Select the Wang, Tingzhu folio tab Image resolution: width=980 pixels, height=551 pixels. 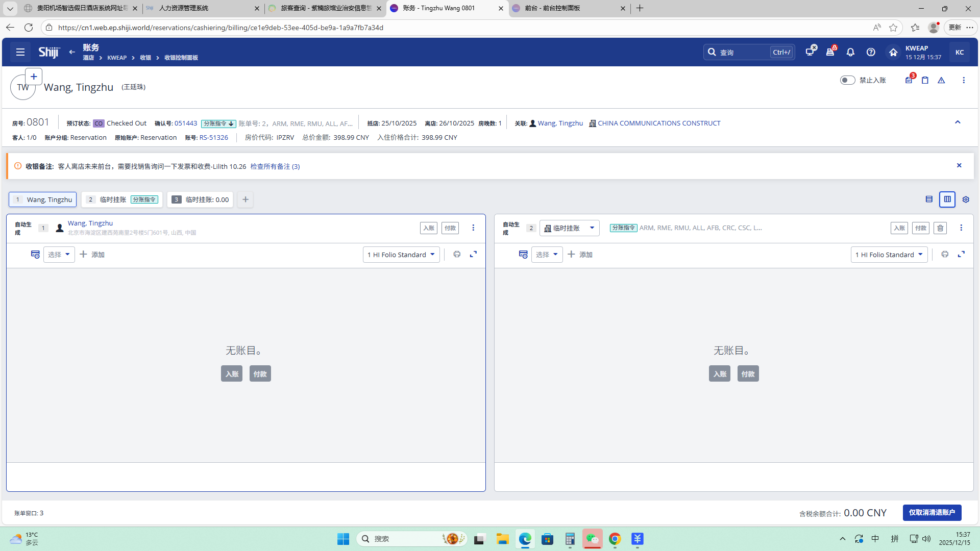click(43, 199)
